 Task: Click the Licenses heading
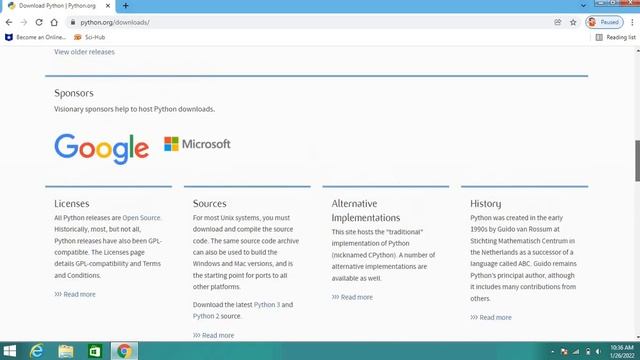71,203
